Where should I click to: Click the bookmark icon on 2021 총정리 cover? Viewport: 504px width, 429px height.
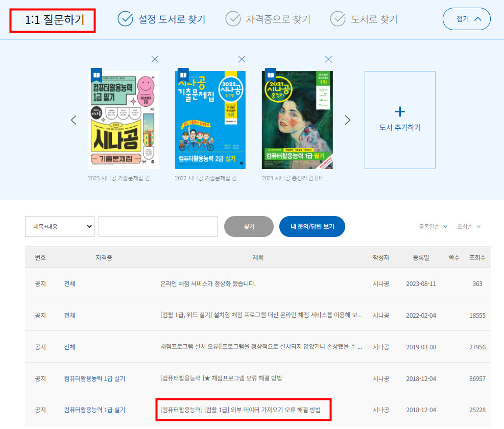pos(269,76)
